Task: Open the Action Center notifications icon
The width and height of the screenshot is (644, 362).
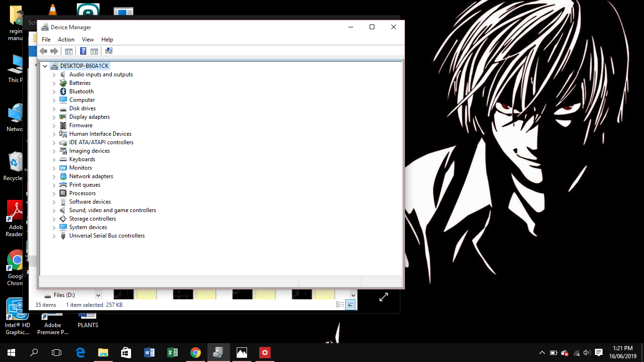Action: pyautogui.click(x=599, y=353)
